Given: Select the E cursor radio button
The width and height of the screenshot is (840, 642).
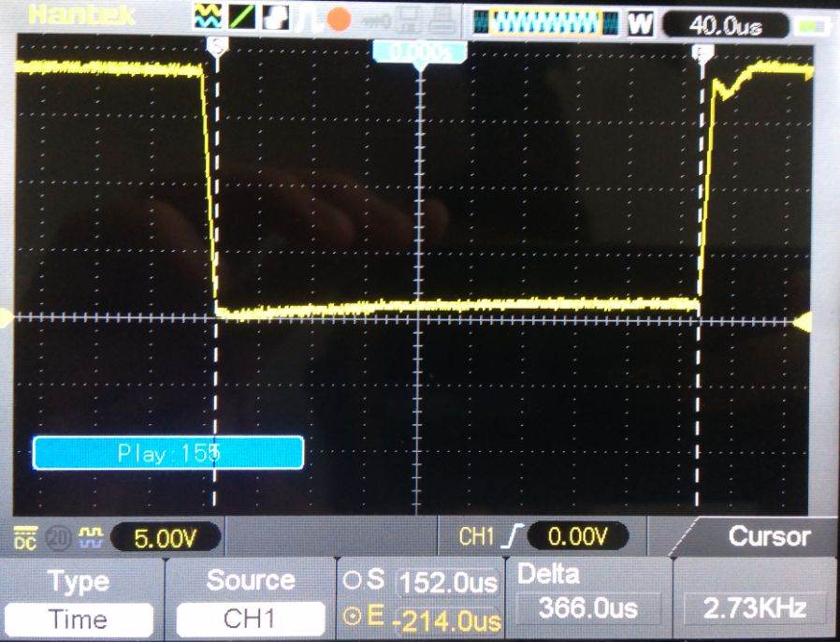Looking at the screenshot, I should tap(353, 618).
